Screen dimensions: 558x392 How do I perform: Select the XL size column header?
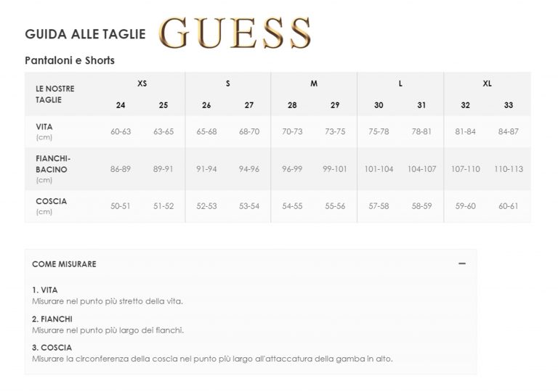(487, 83)
